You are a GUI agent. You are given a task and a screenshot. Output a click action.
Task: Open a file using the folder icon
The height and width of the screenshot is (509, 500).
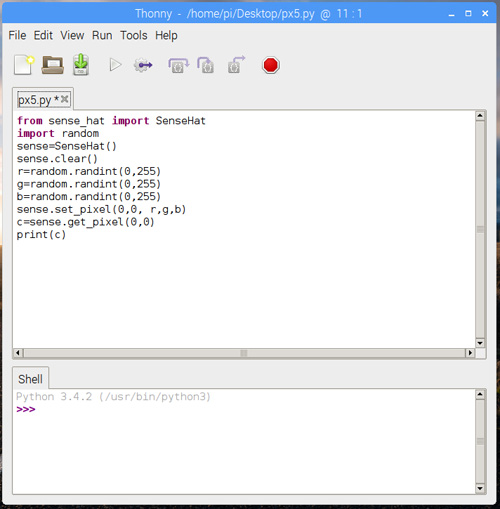pyautogui.click(x=53, y=65)
